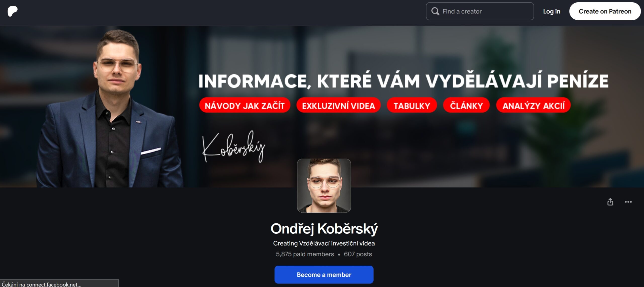Click the Log in link
644x287 pixels.
pos(551,11)
